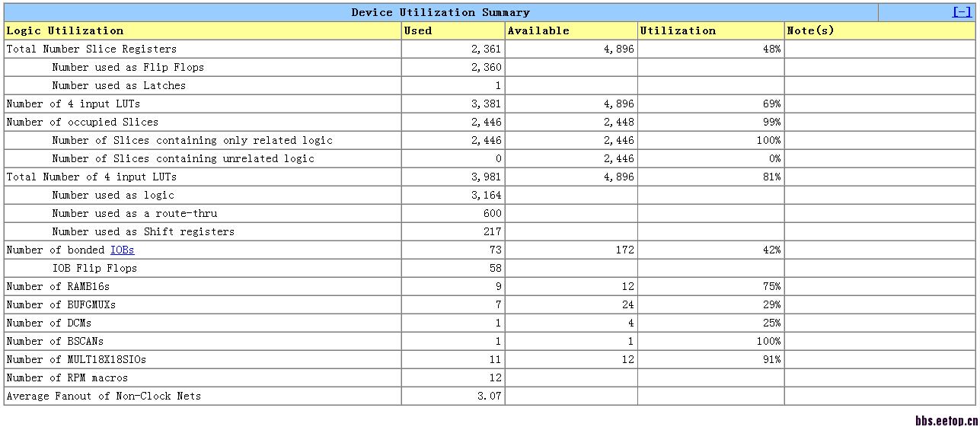The height and width of the screenshot is (430, 980).
Task: Open the IOBs link
Action: click(x=122, y=250)
